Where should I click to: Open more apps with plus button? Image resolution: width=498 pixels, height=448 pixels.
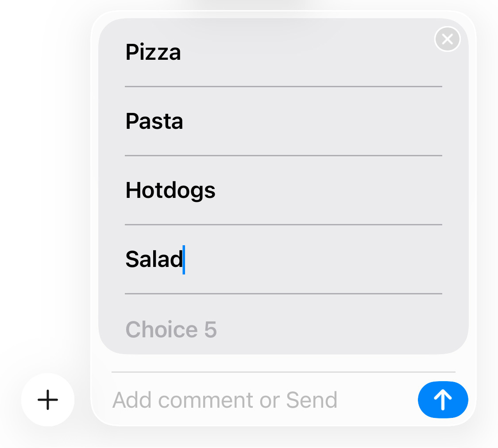48,399
